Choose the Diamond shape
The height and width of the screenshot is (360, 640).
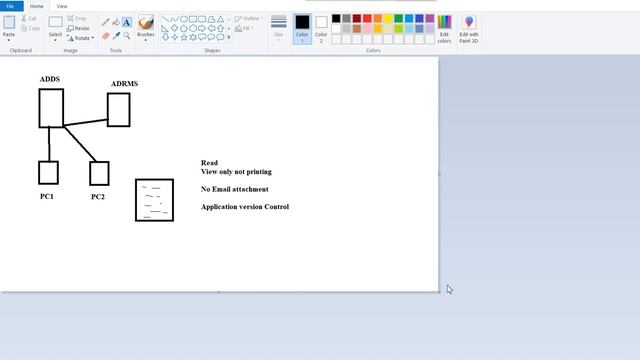pyautogui.click(x=174, y=28)
